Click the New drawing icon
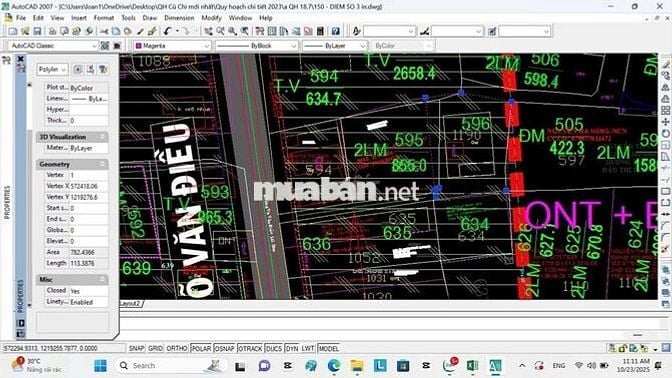 [13, 31]
